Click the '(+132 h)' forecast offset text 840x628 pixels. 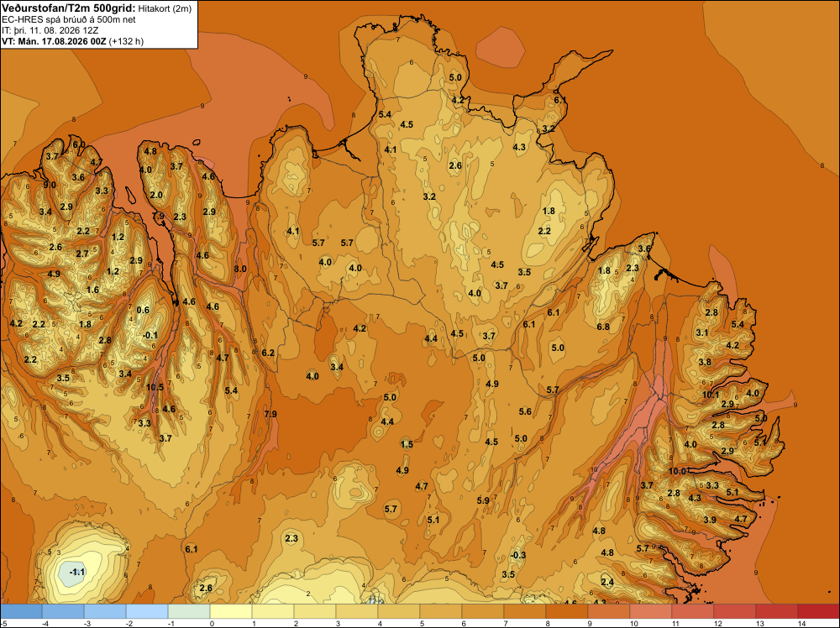click(x=127, y=41)
